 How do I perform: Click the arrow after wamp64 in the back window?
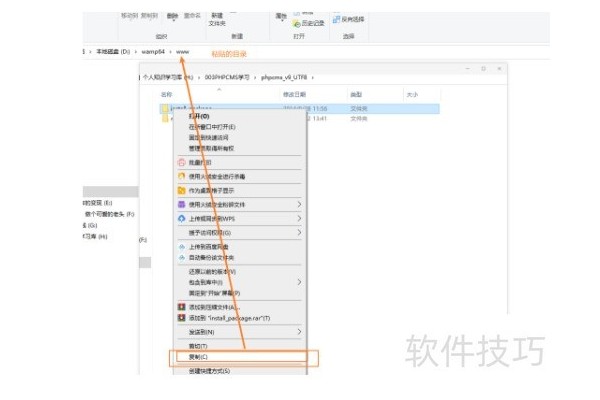tap(170, 52)
